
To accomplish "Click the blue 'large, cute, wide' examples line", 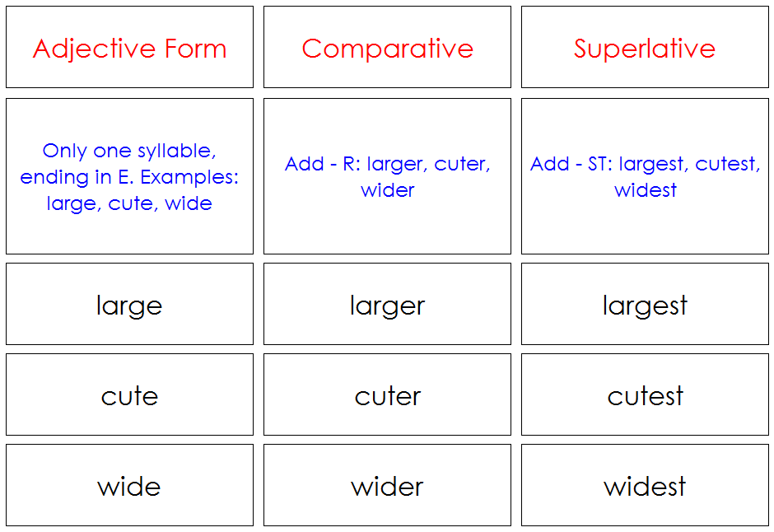I will pyautogui.click(x=129, y=203).
